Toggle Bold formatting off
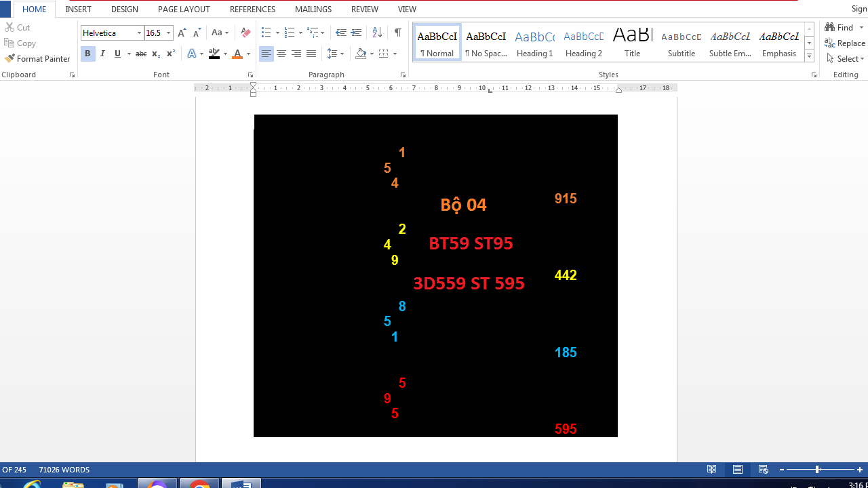 tap(87, 54)
